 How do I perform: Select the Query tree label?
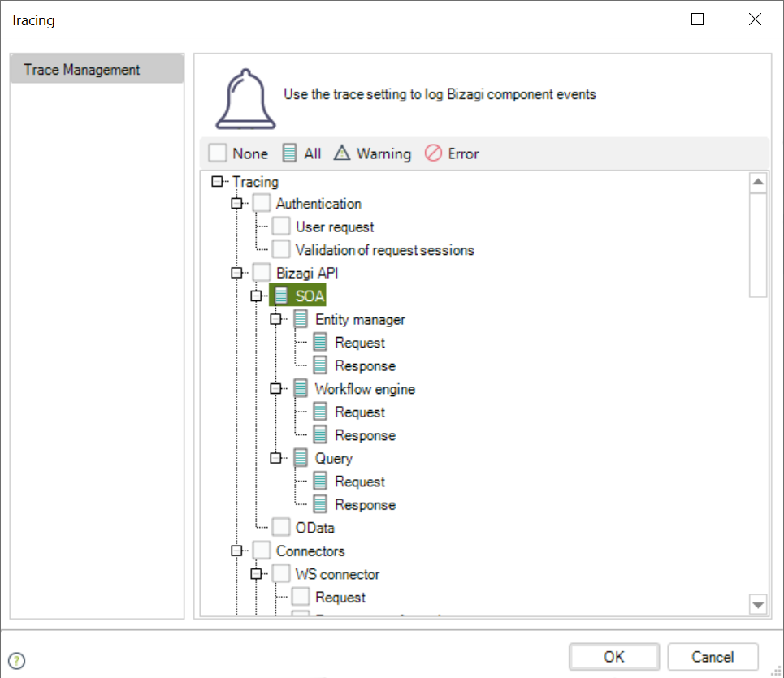(x=333, y=459)
